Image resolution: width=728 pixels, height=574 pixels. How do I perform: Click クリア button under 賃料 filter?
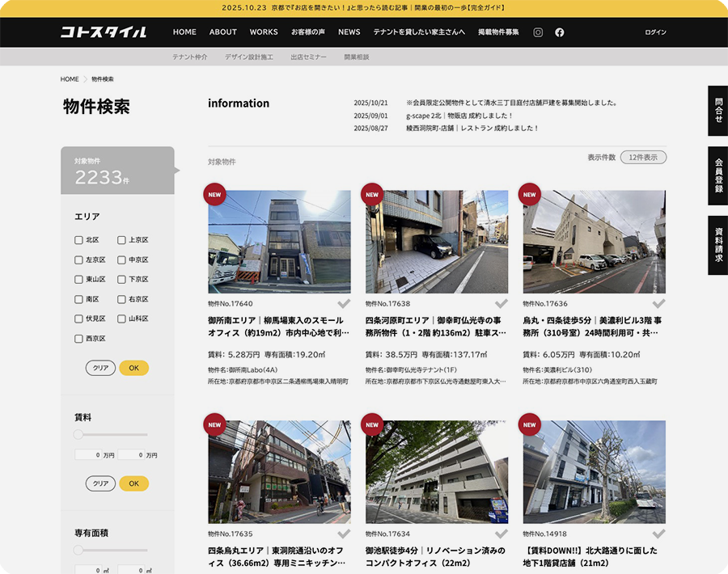pyautogui.click(x=100, y=483)
